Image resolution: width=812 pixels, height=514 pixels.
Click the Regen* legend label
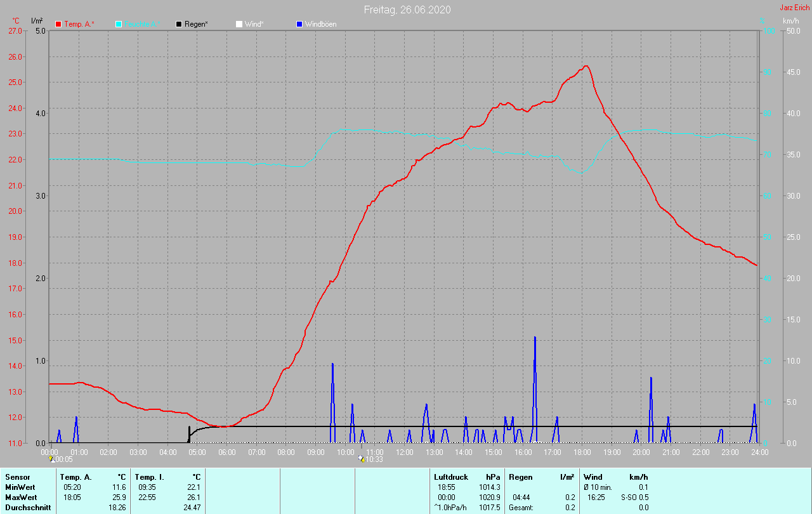(197, 24)
